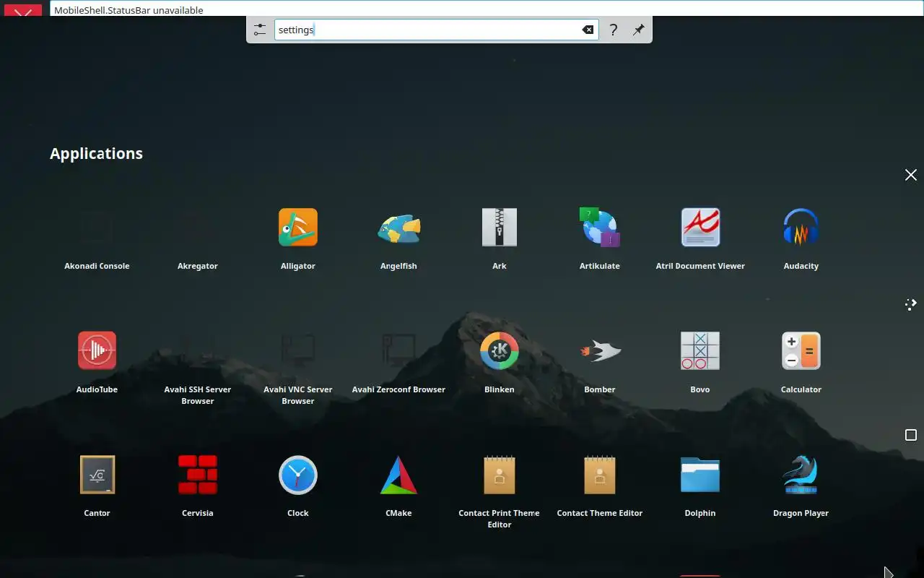The image size is (924, 578).
Task: Clear the search text with backspace icon
Action: pos(588,30)
